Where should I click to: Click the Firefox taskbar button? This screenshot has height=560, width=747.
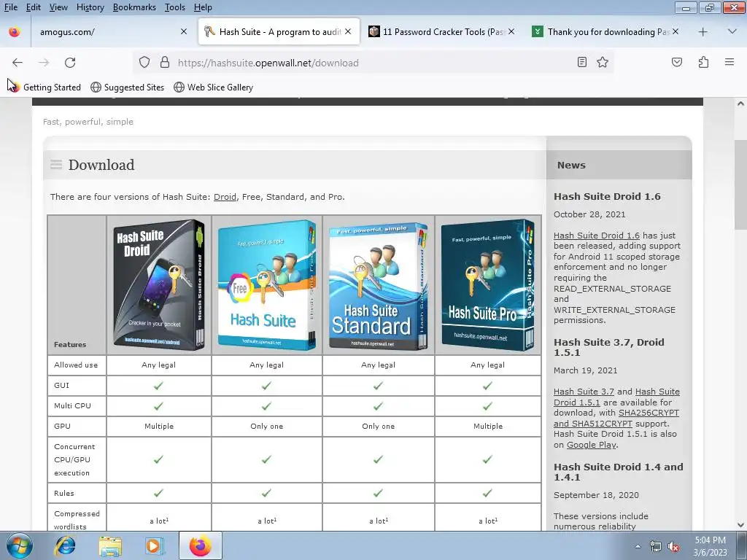(201, 545)
